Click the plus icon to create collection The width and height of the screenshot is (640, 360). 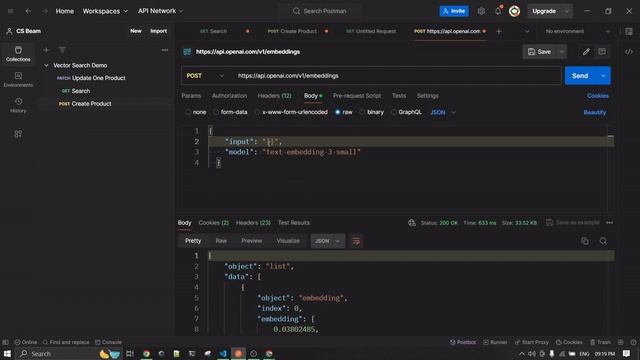[x=46, y=50]
